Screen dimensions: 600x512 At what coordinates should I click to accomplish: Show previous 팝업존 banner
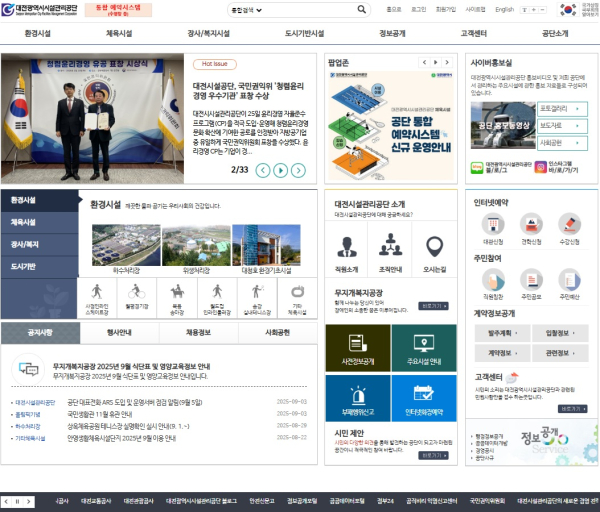click(x=424, y=62)
